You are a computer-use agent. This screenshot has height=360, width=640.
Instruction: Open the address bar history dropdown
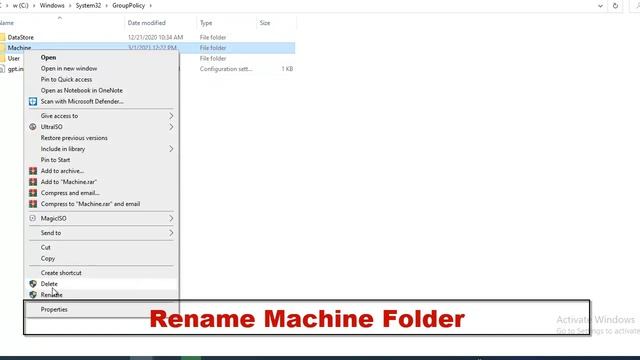(600, 6)
